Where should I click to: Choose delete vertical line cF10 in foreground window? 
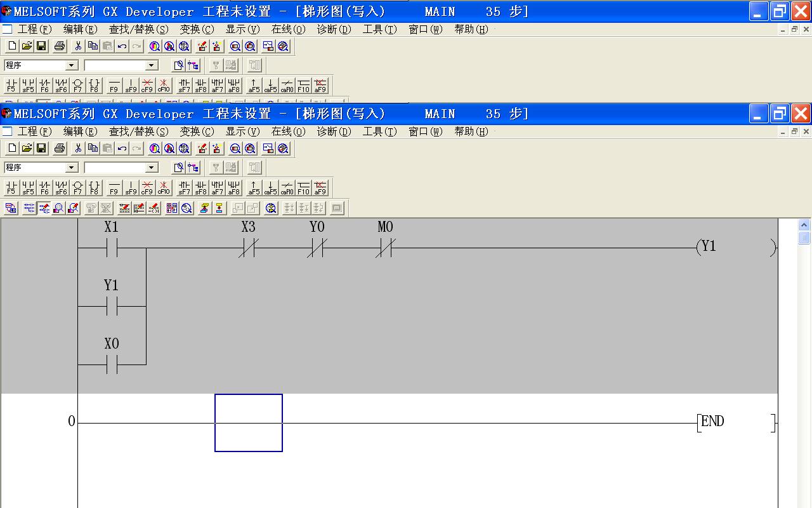coord(164,188)
